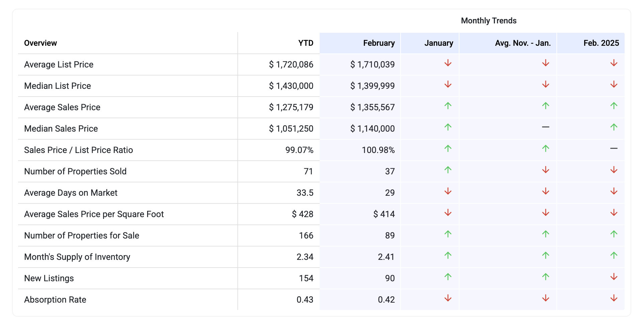This screenshot has height=324, width=644.
Task: Click the dash icon in Median Sales Price row
Action: [x=545, y=127]
